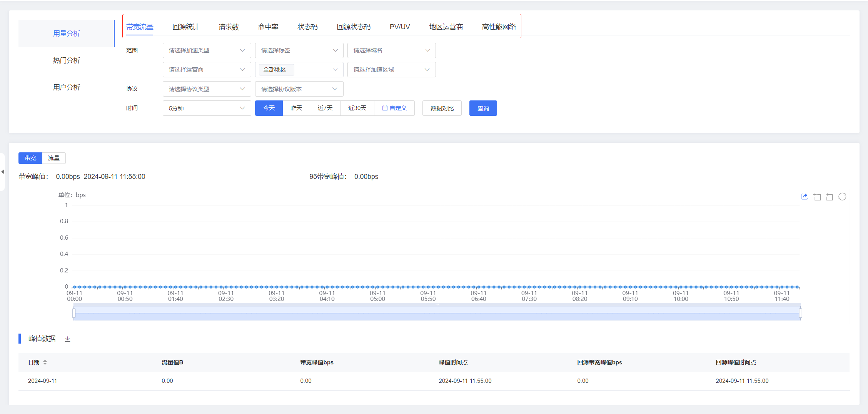Viewport: 868px width, 414px height.
Task: Switch to the 状态码 tab
Action: 308,27
